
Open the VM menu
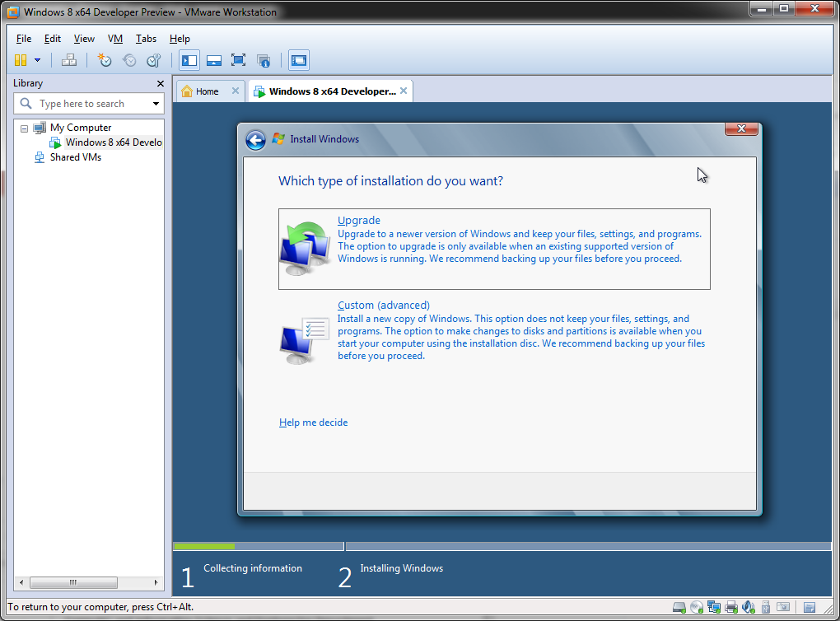(x=115, y=39)
